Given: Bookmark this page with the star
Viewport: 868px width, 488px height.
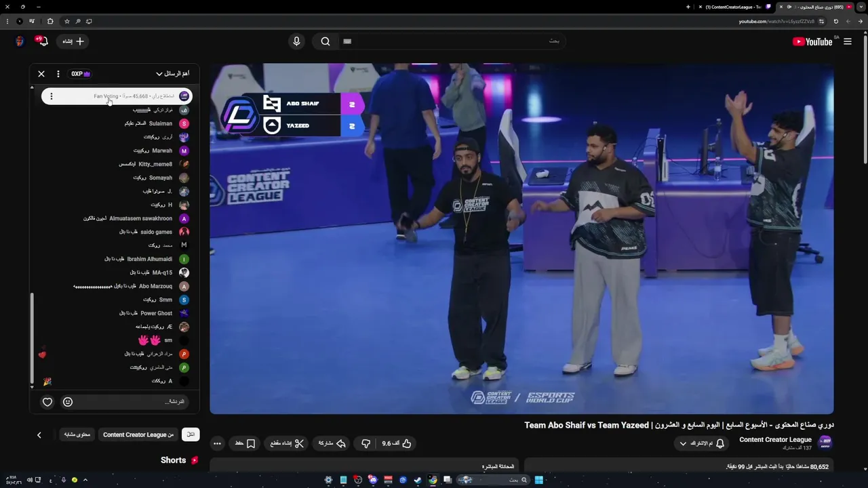Looking at the screenshot, I should (66, 21).
